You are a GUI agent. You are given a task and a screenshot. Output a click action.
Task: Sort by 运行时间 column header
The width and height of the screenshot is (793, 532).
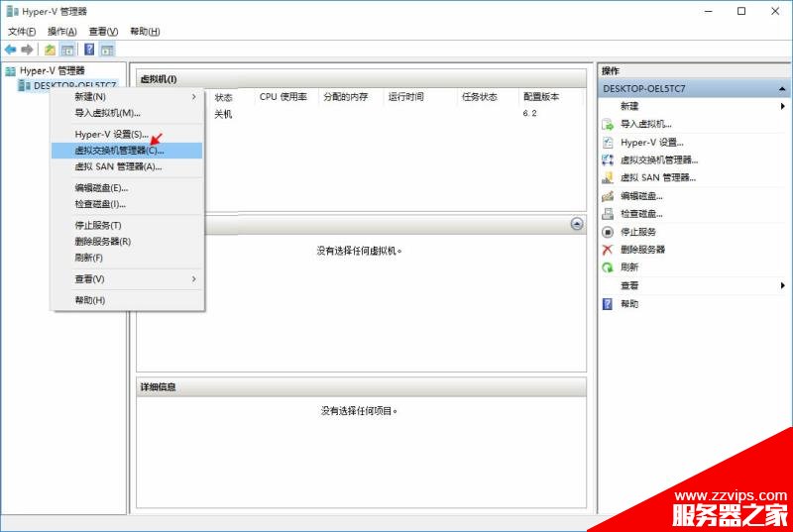(x=420, y=97)
